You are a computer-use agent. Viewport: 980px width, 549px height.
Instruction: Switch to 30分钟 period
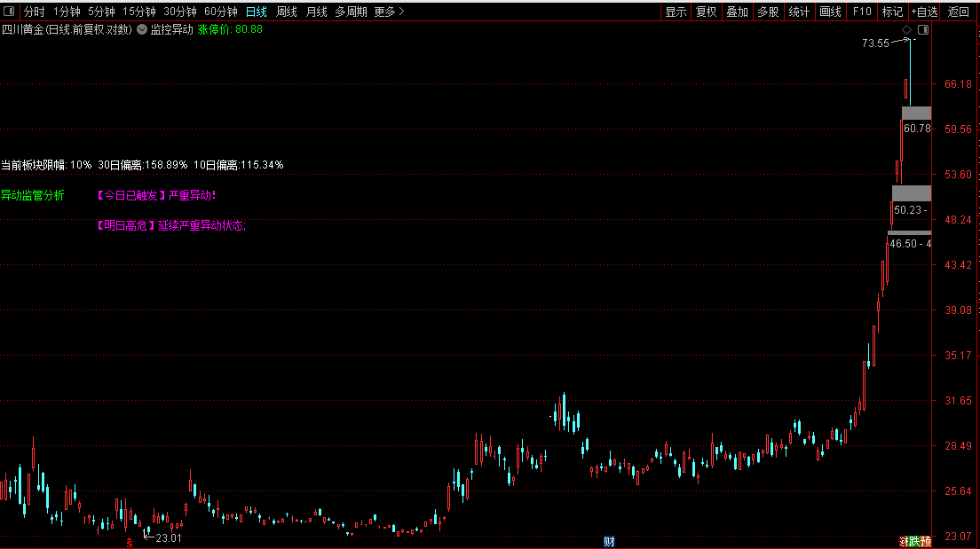[x=180, y=12]
